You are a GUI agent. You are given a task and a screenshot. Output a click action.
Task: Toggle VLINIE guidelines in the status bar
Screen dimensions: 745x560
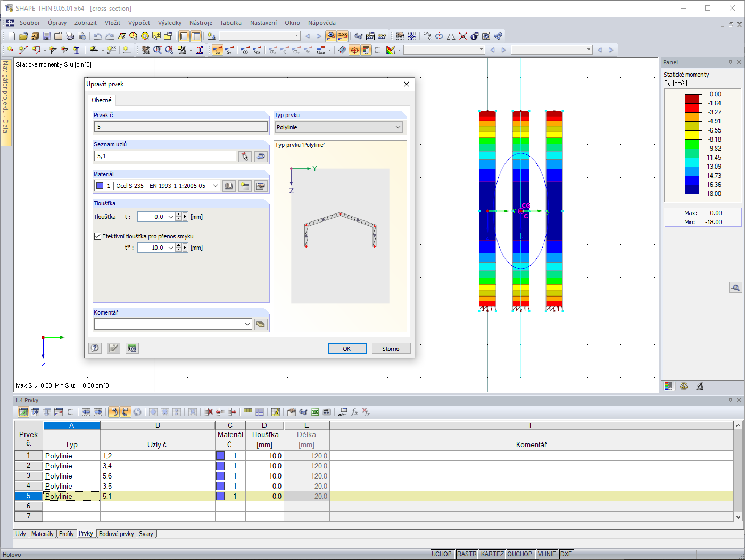(547, 554)
